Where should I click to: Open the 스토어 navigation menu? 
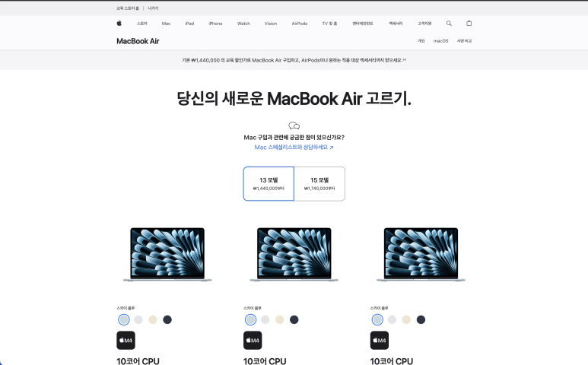coord(141,24)
